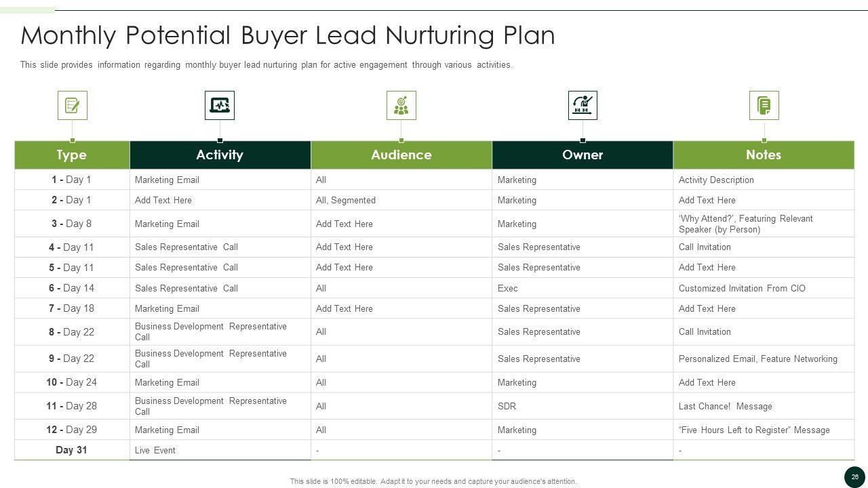This screenshot has width=868, height=488.
Task: Select the Owner column header
Action: 583,155
